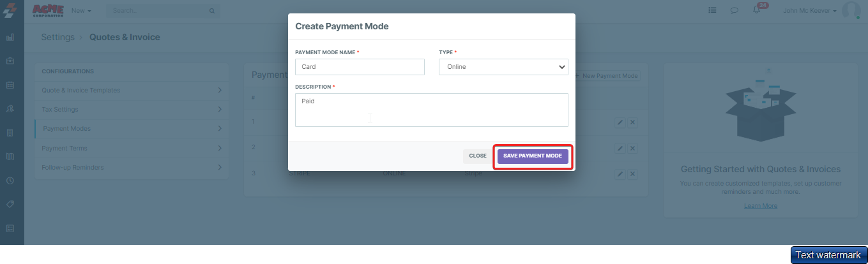Delete payment mode in row 3

pyautogui.click(x=632, y=173)
